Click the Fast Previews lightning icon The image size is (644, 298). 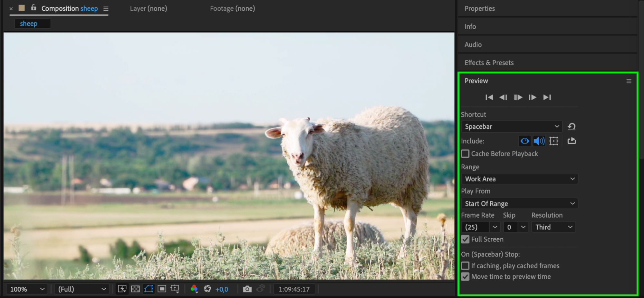[x=122, y=289]
